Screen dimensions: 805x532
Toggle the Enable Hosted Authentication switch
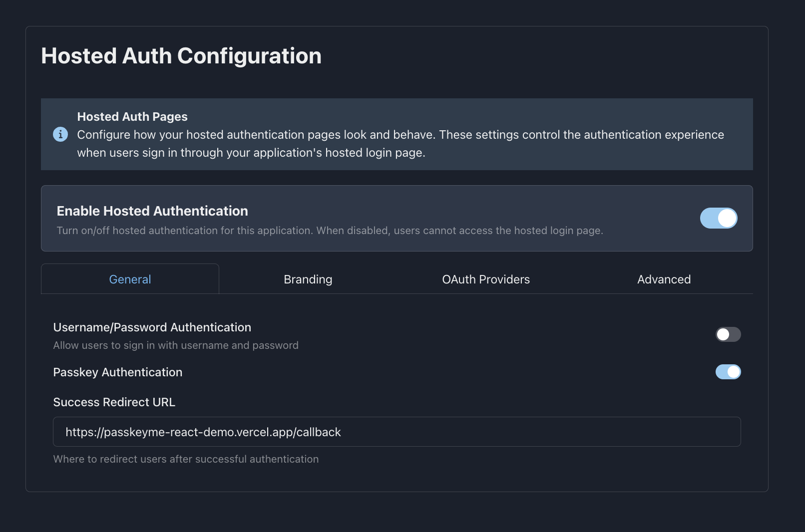click(x=718, y=218)
